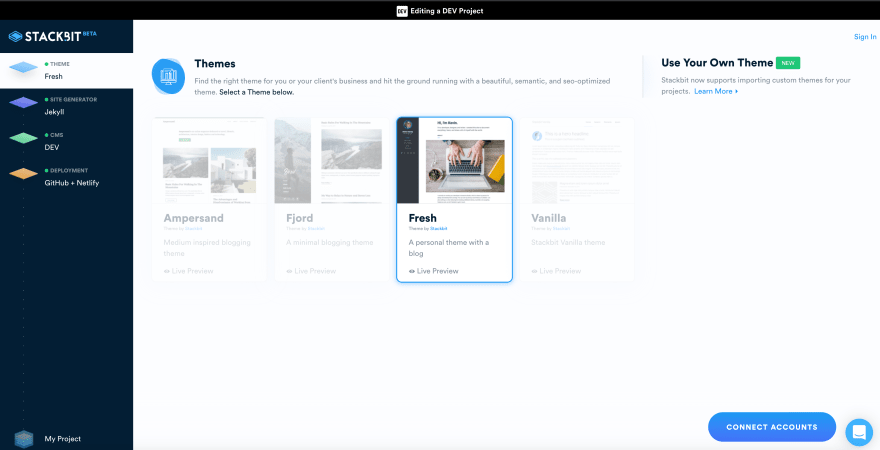880x450 pixels.
Task: Select the blue Theme layer icon
Action: click(x=23, y=67)
